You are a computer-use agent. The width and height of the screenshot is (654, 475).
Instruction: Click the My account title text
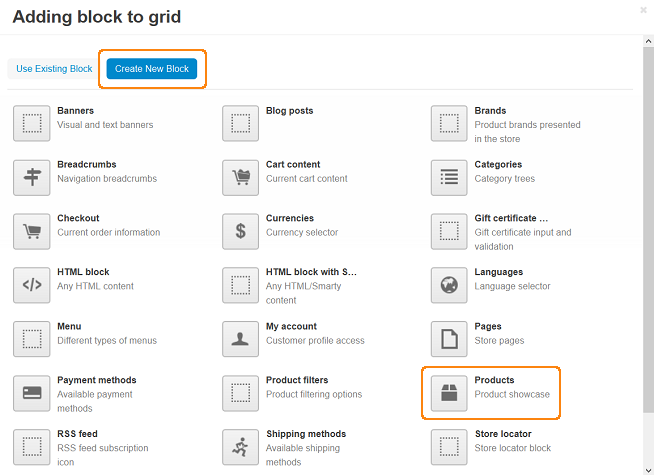pos(291,326)
